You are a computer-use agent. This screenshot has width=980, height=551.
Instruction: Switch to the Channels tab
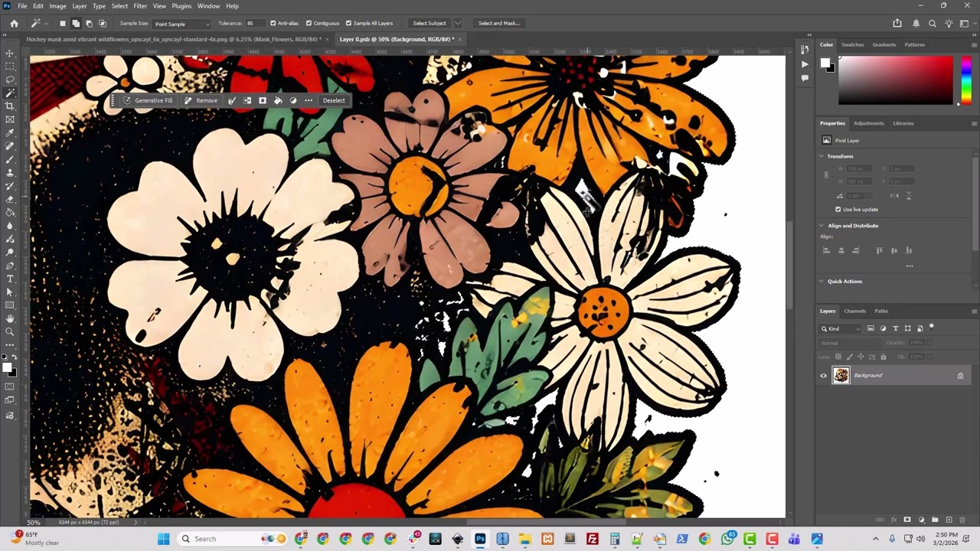point(854,311)
